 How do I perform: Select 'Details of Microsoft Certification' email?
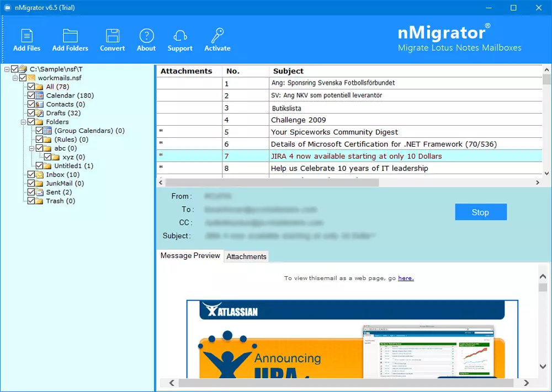349,144
